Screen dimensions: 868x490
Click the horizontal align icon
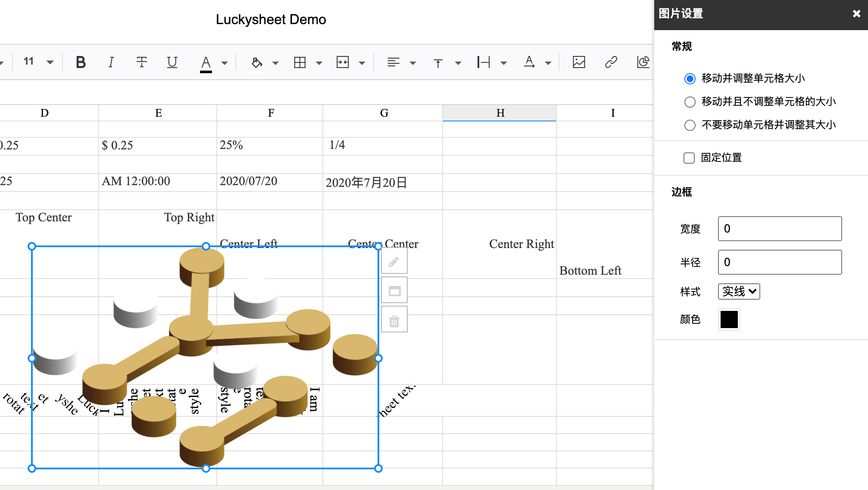(x=393, y=62)
